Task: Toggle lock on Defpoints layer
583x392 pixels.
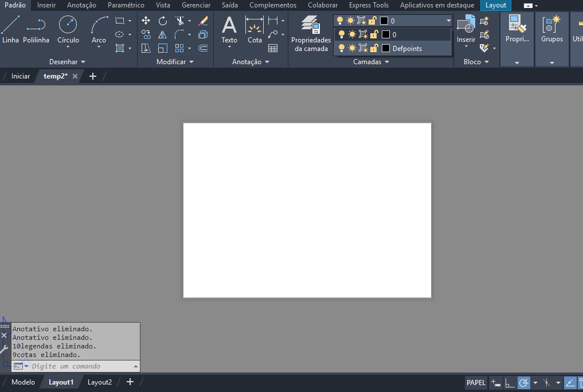Action: coord(373,49)
